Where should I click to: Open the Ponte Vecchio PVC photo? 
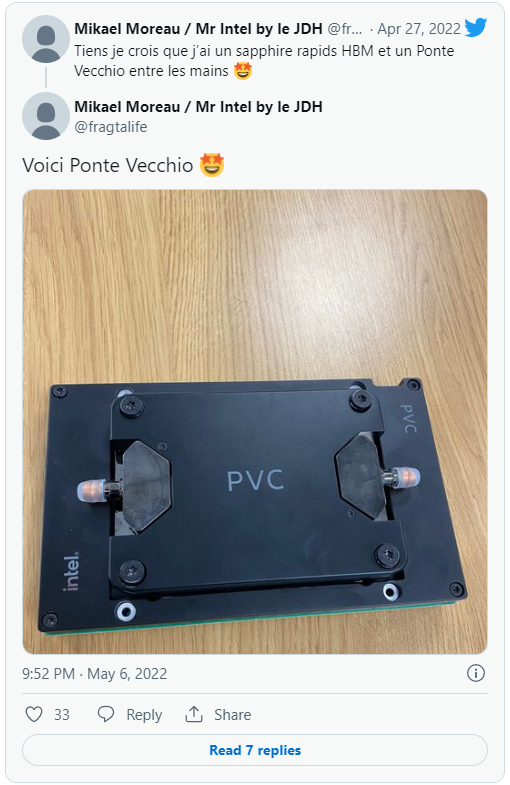pyautogui.click(x=255, y=422)
